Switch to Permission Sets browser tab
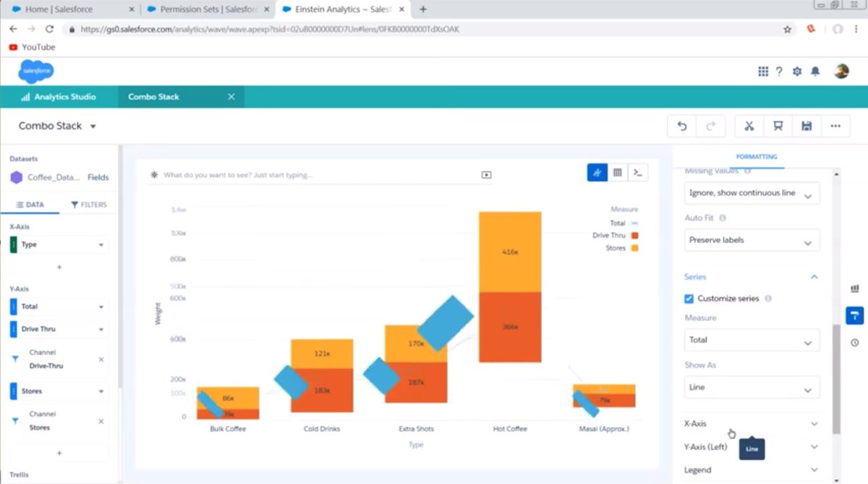The image size is (868, 484). (x=206, y=9)
